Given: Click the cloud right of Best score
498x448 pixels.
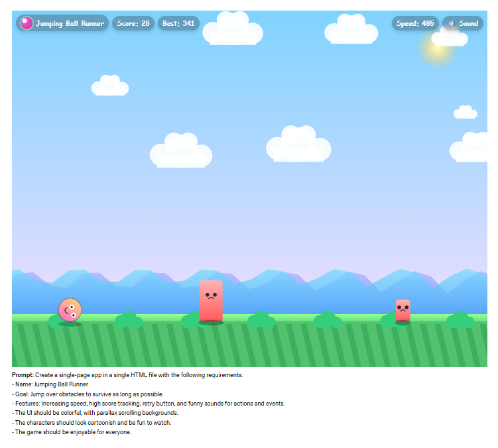Looking at the screenshot, I should [232, 30].
